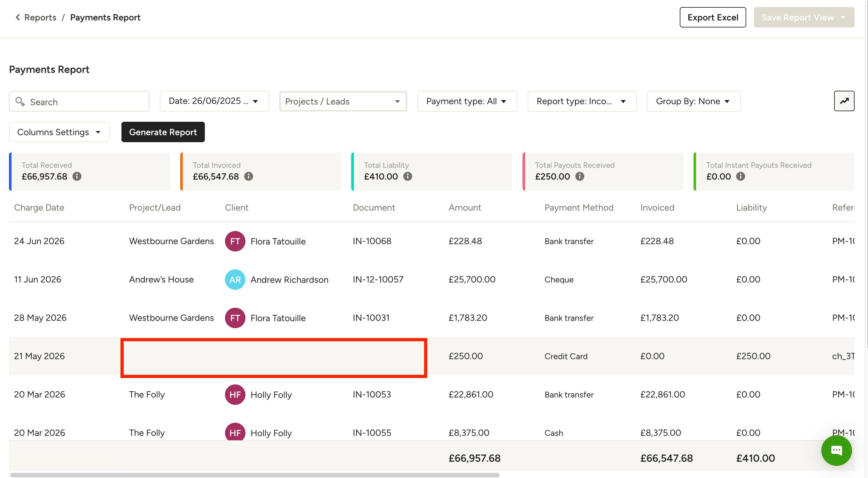Screen dimensions: 868x478
Task: Click Total Instant Payouts Received info icon
Action: (740, 176)
